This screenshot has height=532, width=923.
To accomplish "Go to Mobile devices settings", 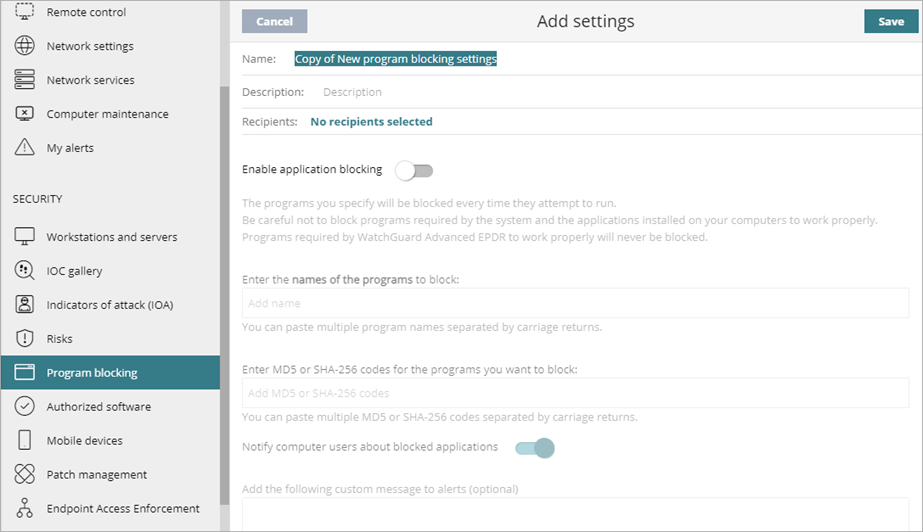I will [85, 441].
